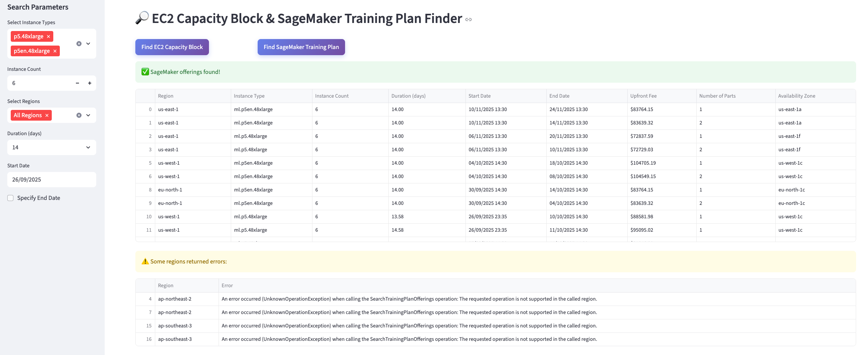Remove the p5en.48xlarge instance type tag

point(55,51)
